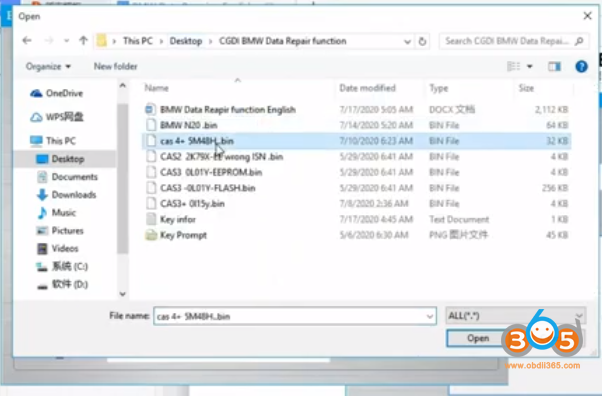Click the file icon of BMW N20 .bin
Screen dimensions: 602x396
tap(151, 125)
